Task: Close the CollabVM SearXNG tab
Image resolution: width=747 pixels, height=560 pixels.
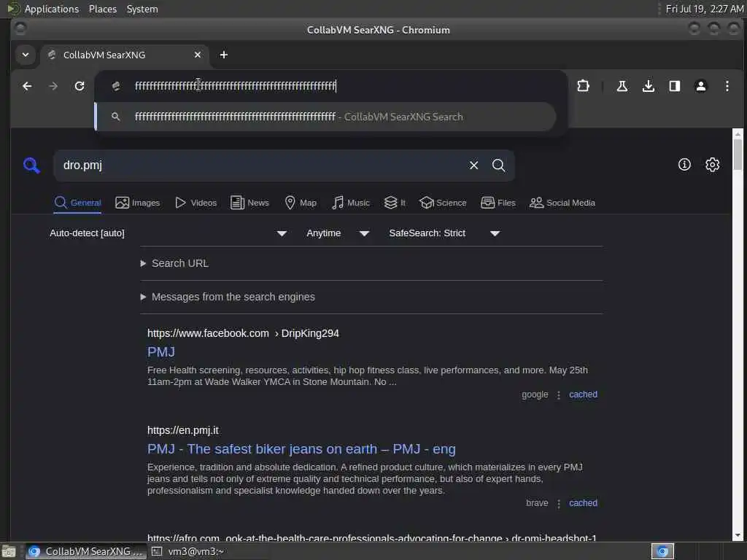Action: [198, 55]
